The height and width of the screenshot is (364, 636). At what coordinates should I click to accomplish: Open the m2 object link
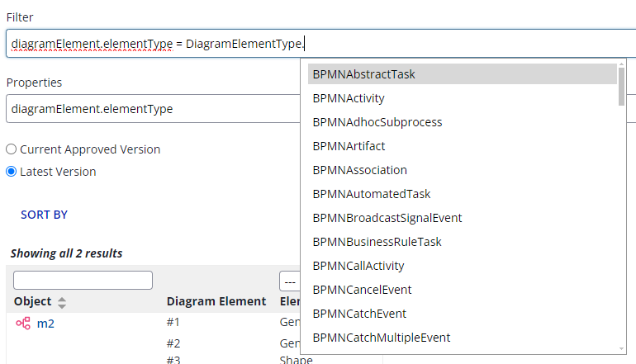click(x=45, y=324)
